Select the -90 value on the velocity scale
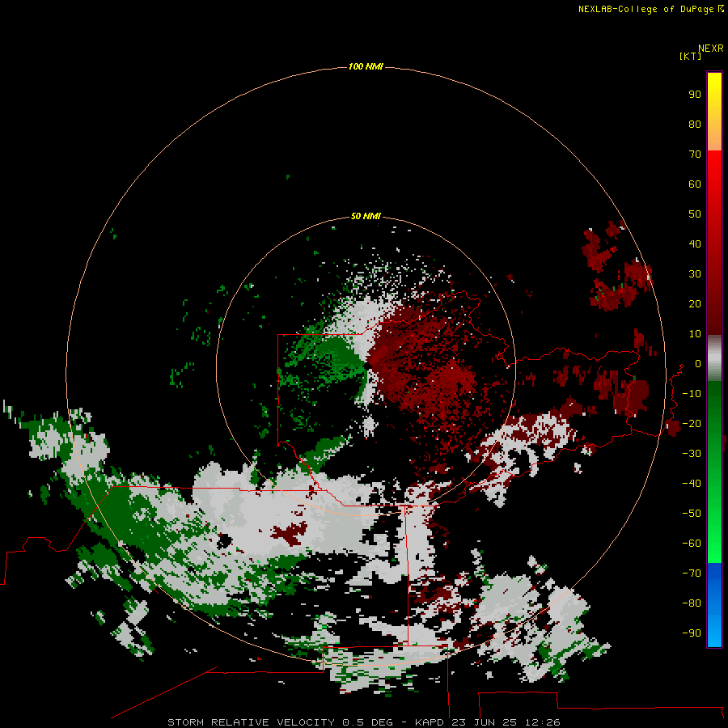The height and width of the screenshot is (728, 728). [x=692, y=633]
